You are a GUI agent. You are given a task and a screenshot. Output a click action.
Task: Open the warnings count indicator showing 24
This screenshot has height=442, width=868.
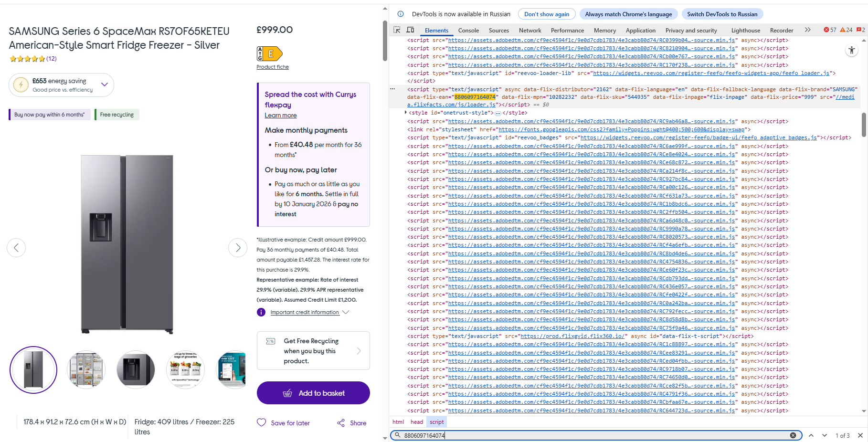846,30
